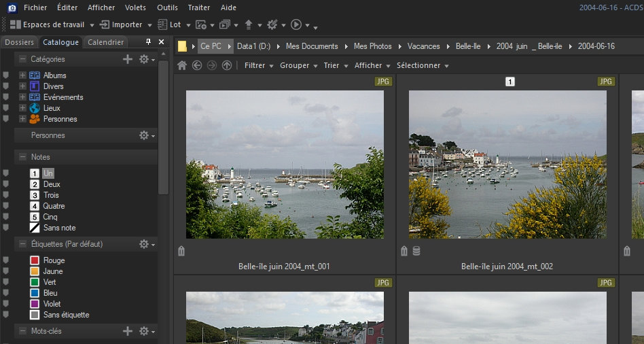Pin the Catalogue panel
The height and width of the screenshot is (344, 644).
[x=149, y=42]
